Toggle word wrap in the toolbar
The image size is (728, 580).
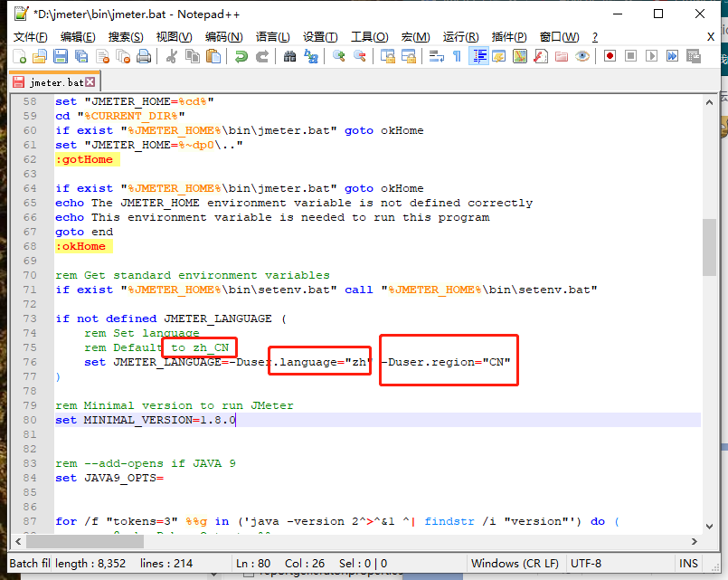point(436,56)
